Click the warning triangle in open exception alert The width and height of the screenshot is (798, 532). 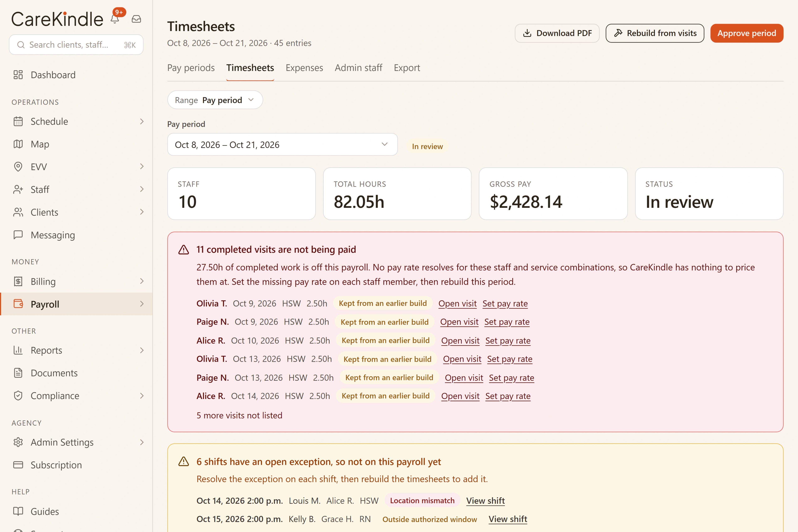(x=183, y=461)
